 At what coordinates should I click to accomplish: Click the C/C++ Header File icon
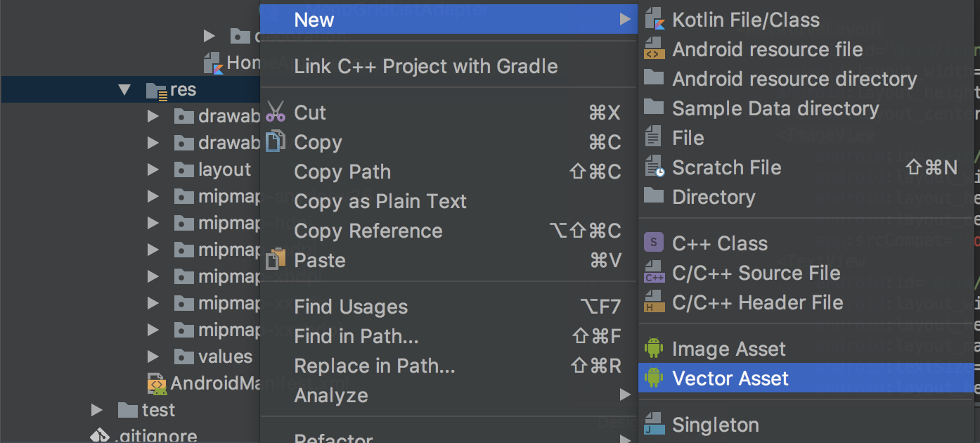click(654, 302)
